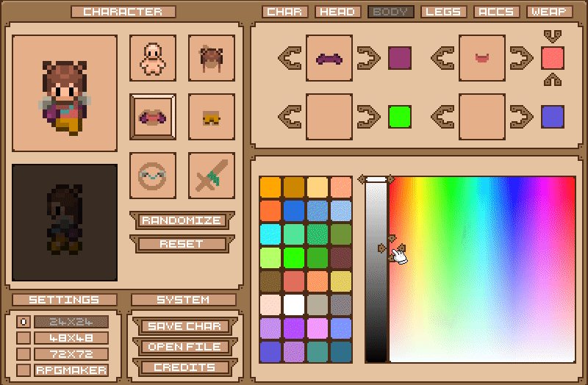The width and height of the screenshot is (588, 385).
Task: Click previous arrow beside blue swatch slot
Action: 443,117
